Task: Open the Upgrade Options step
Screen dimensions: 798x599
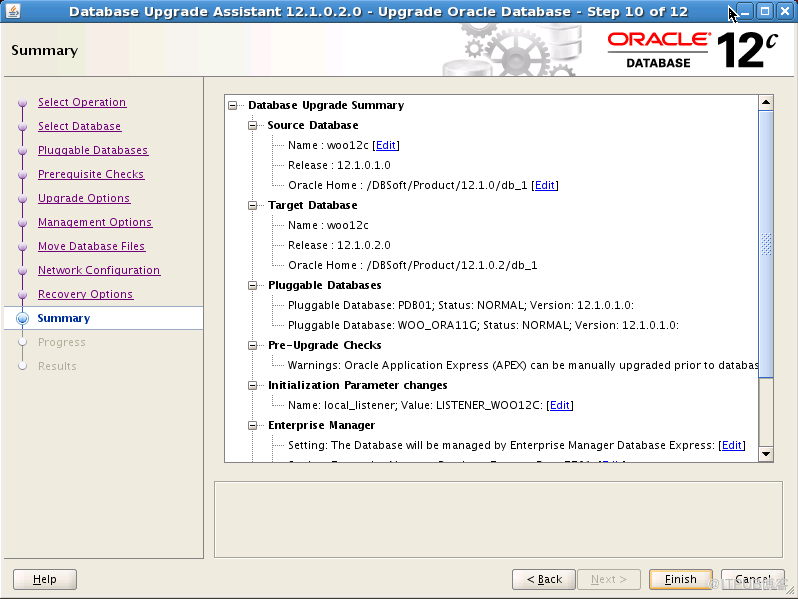Action: [x=84, y=198]
